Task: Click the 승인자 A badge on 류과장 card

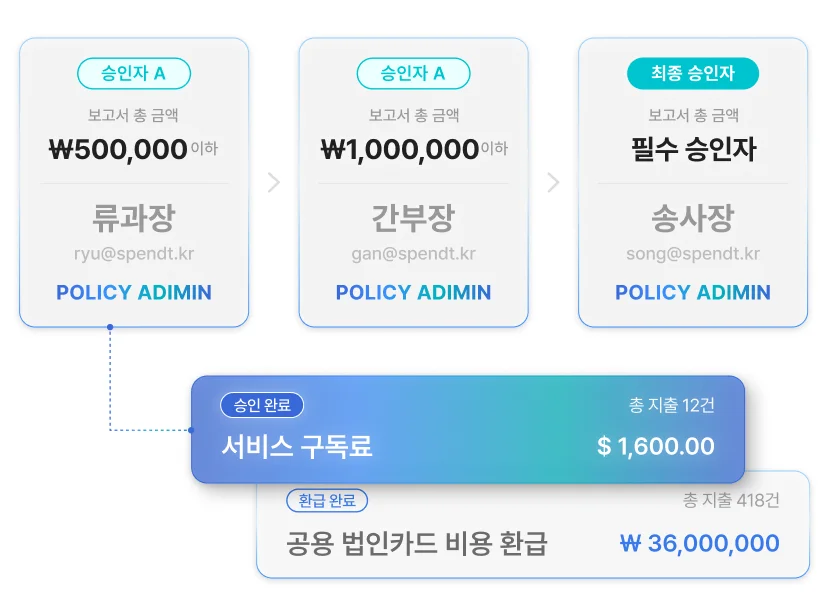Action: tap(133, 73)
